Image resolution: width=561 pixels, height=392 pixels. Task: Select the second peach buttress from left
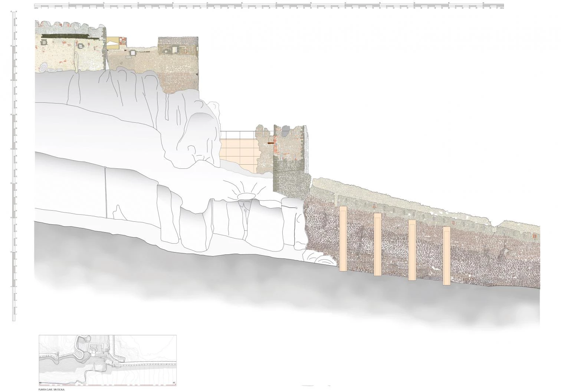click(x=377, y=244)
